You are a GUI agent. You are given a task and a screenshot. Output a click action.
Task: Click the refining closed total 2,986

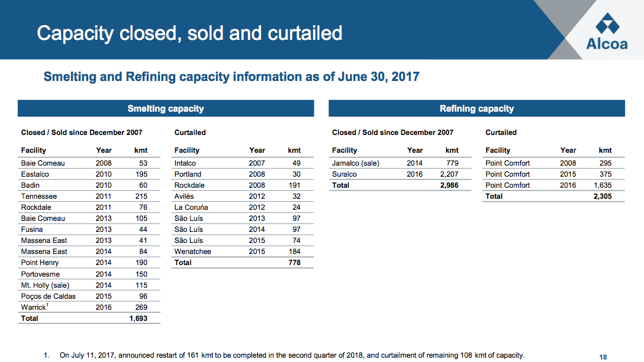449,185
